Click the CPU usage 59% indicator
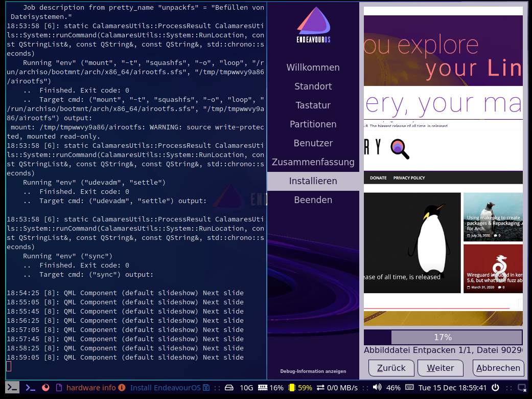532x399 pixels. click(300, 387)
